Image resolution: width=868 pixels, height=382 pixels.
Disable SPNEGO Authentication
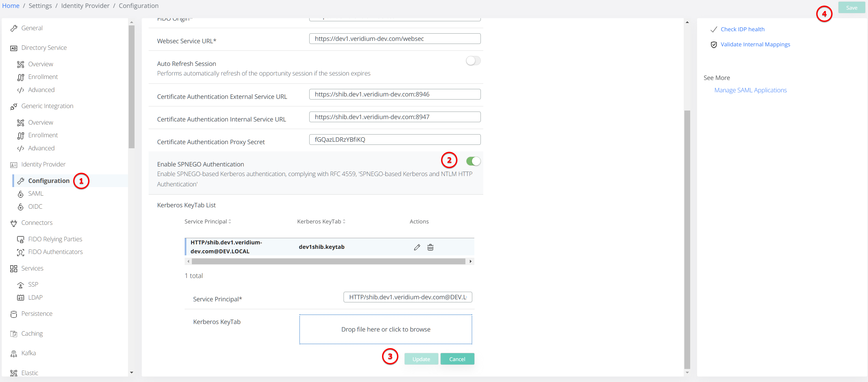[473, 161]
